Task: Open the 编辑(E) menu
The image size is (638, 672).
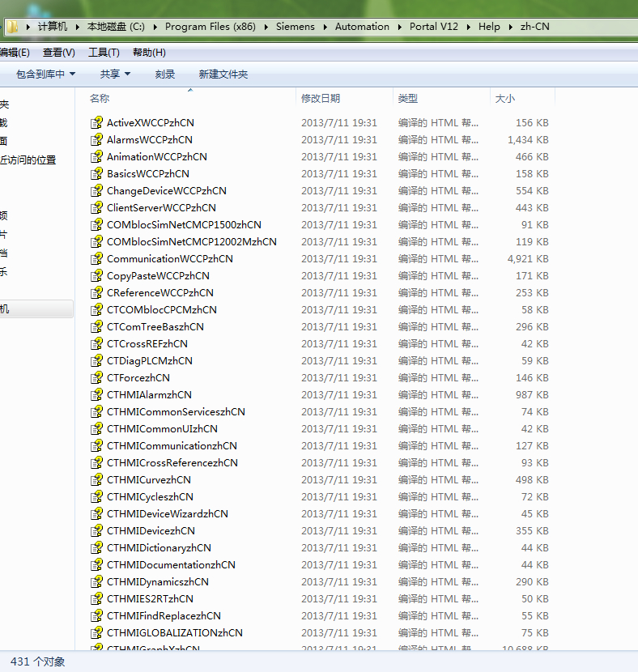Action: tap(15, 53)
